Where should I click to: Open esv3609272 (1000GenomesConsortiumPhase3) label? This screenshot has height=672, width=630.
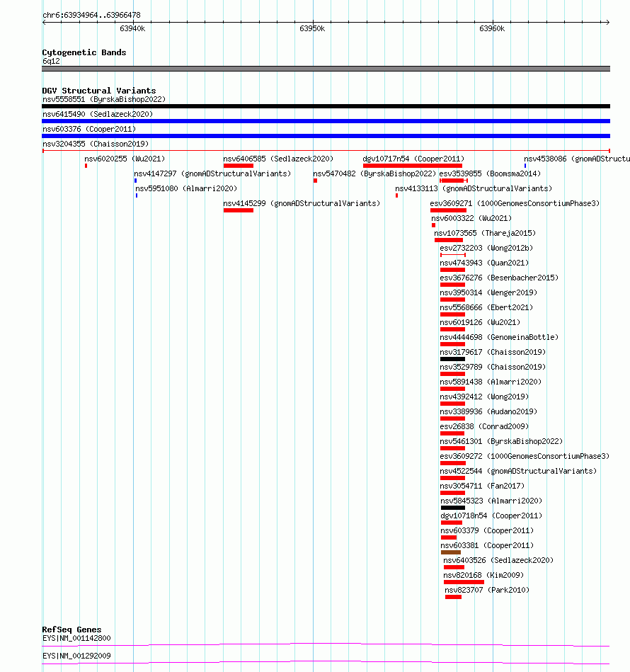[x=525, y=456]
